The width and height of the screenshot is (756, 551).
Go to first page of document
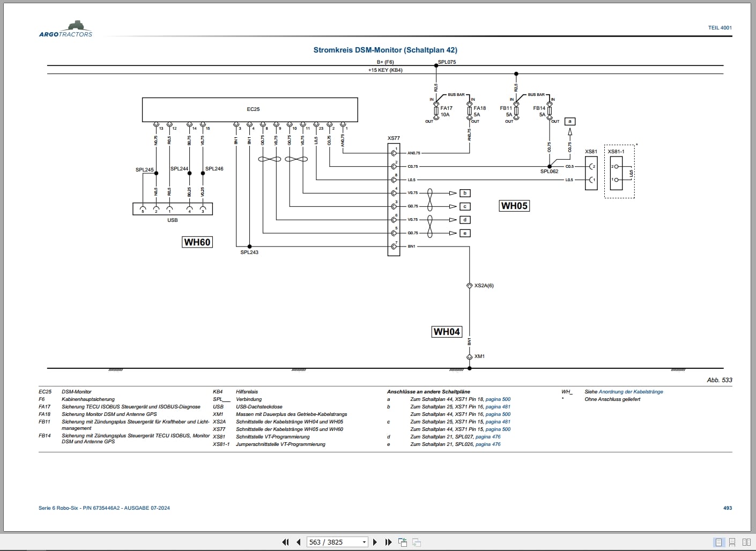click(x=285, y=542)
